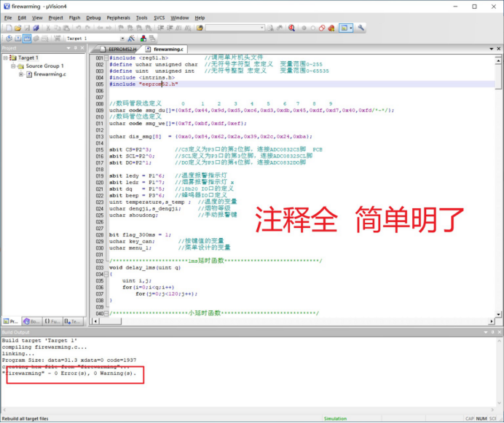
Task: Undo last edit toolbar icon
Action: [x=79, y=28]
